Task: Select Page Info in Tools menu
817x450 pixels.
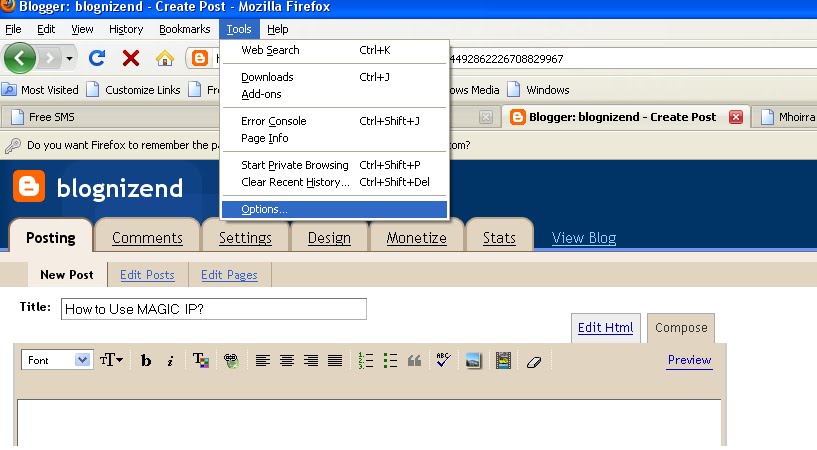Action: click(x=334, y=139)
